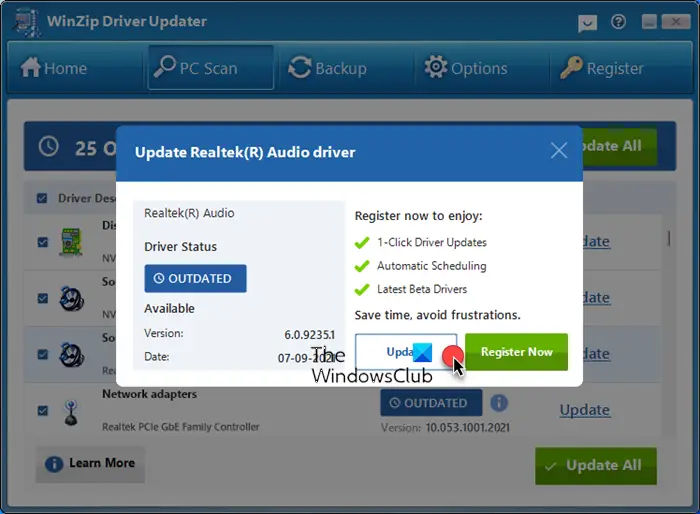Toggle checkbox for the highlighted sound device row
Viewport: 700px width, 514px height.
coord(43,354)
